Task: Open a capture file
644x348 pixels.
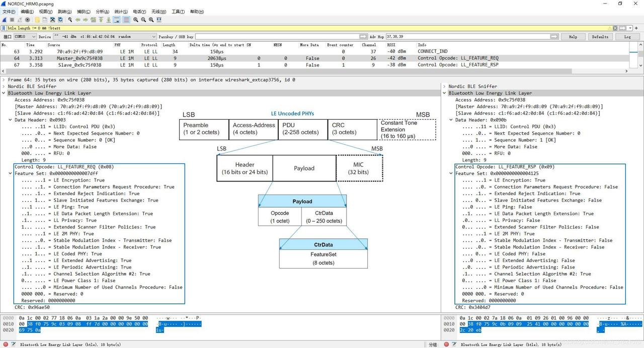Action: pyautogui.click(x=37, y=20)
